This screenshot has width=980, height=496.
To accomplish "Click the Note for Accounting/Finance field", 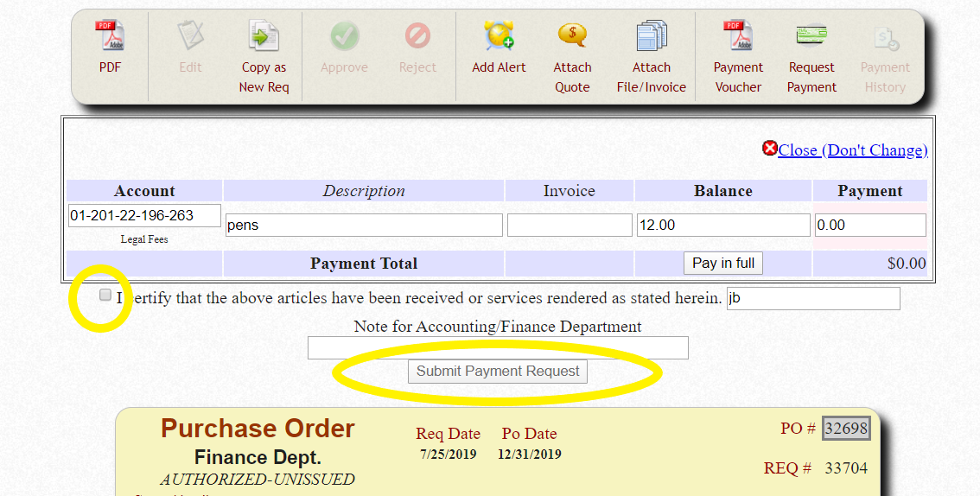I will [x=498, y=348].
